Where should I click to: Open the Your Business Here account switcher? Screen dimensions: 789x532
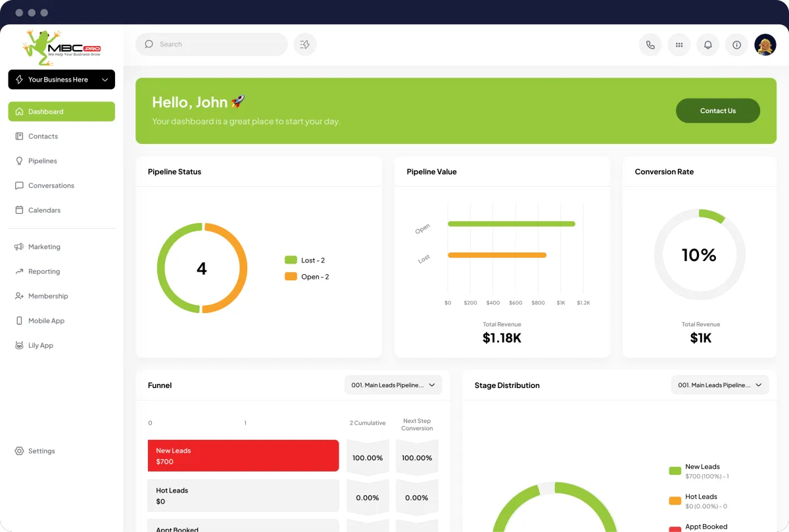tap(61, 80)
